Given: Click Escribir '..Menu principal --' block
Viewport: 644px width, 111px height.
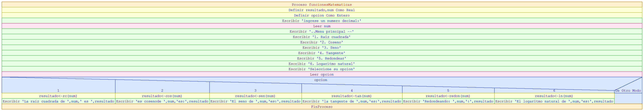Looking at the screenshot, I should (x=322, y=32).
